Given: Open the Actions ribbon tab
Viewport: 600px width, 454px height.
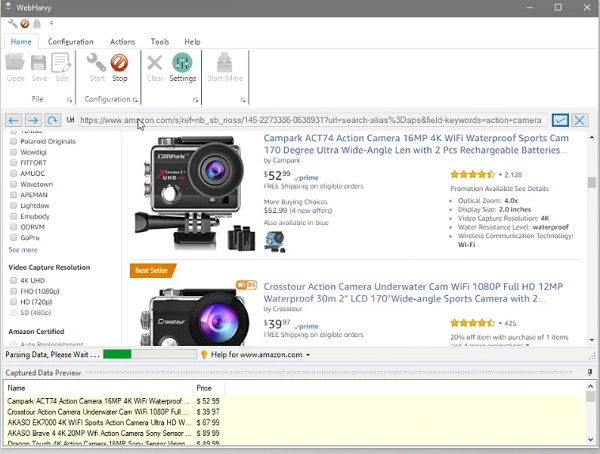Looking at the screenshot, I should tap(122, 42).
